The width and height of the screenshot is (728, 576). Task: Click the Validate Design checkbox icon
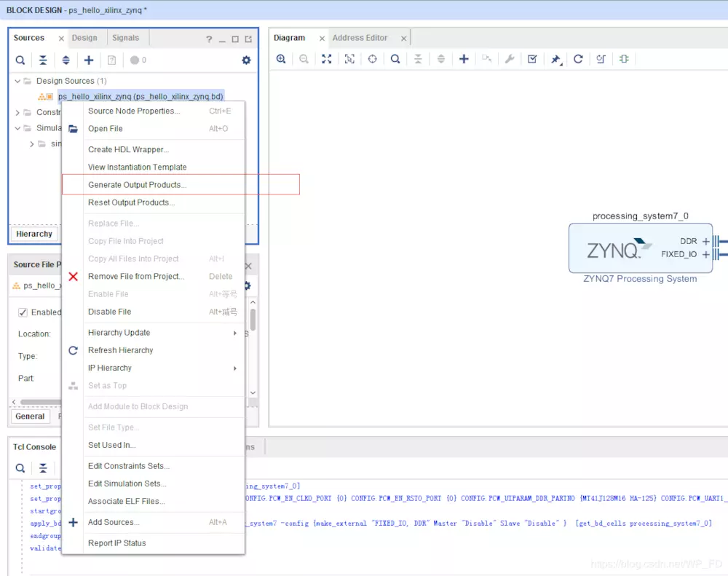click(x=533, y=59)
